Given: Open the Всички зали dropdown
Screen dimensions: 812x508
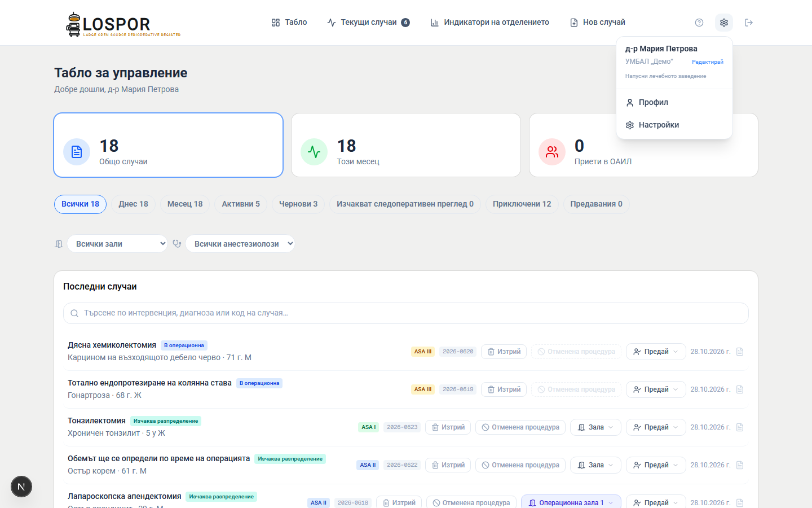Looking at the screenshot, I should click(117, 244).
